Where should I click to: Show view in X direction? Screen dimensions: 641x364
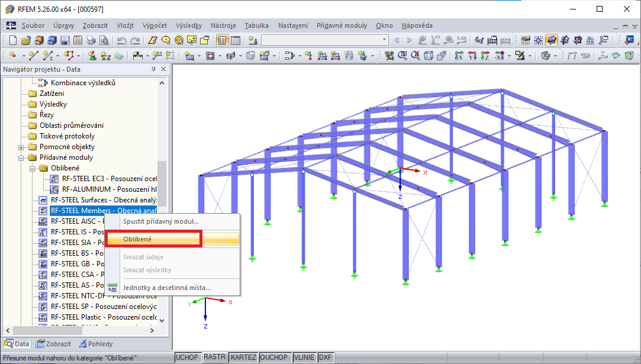[459, 55]
